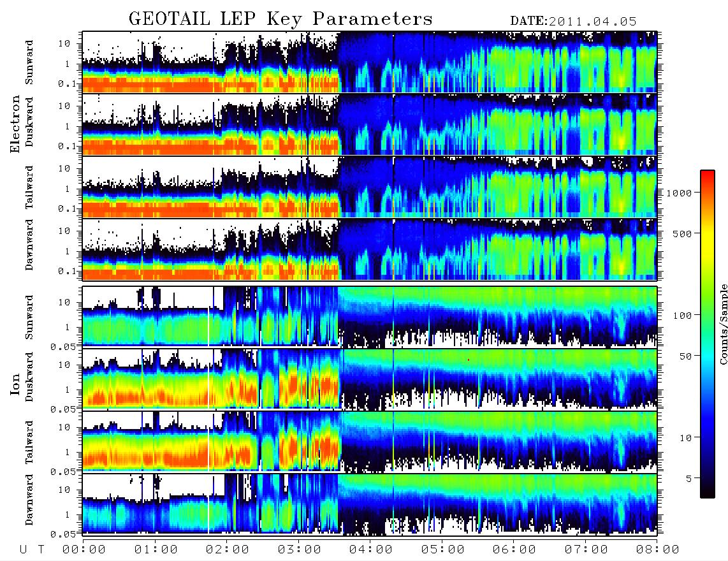This screenshot has height=561, width=728.
Task: Click the 10 tick of Electron Tailward panel
Action: pos(64,168)
